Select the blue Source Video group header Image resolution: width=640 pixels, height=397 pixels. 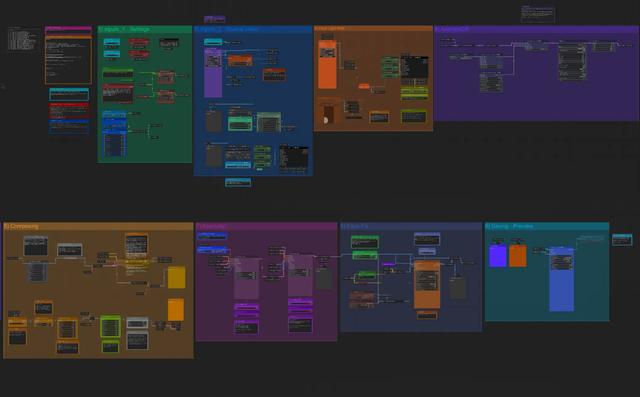(x=253, y=29)
